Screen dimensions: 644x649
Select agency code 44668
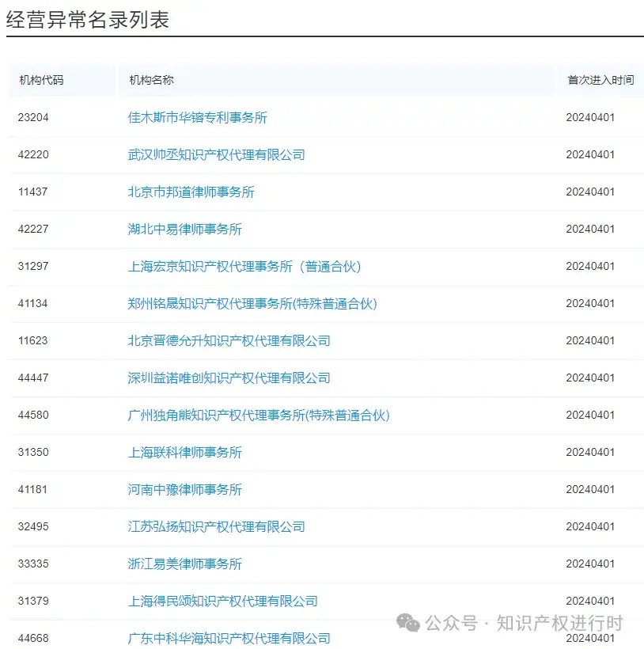(x=33, y=639)
